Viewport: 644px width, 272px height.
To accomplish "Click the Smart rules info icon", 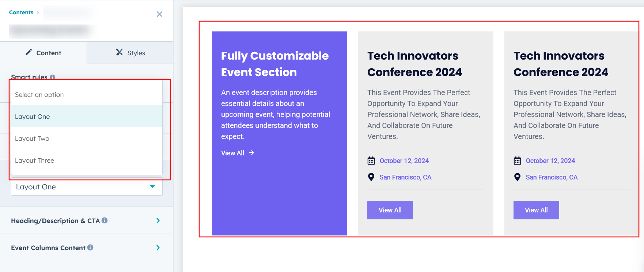I will [x=53, y=77].
